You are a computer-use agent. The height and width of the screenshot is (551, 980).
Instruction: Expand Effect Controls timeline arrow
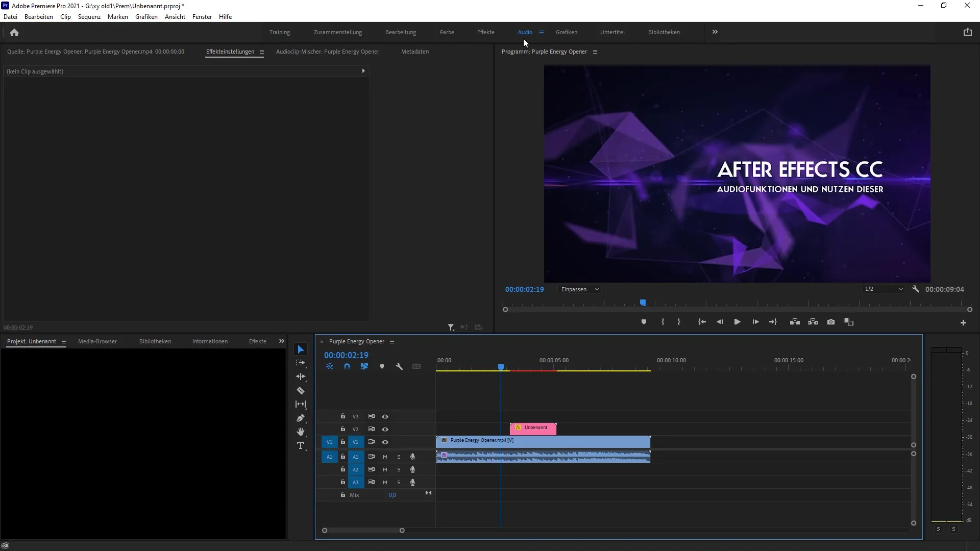click(363, 71)
